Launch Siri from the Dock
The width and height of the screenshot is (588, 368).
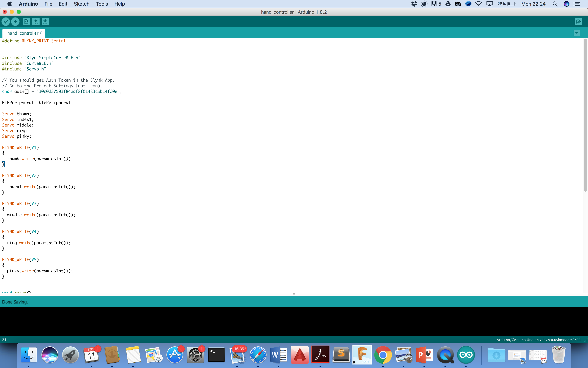pos(50,355)
